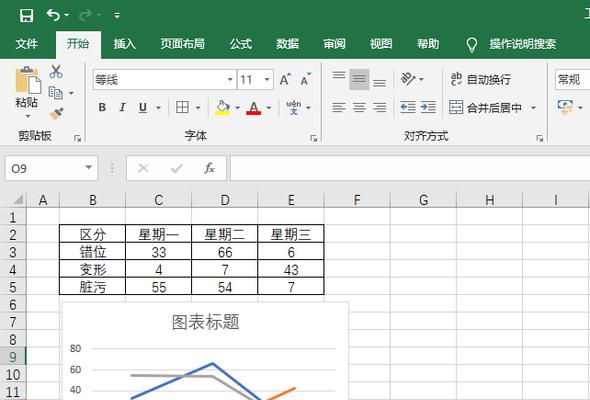Open the borders dropdown arrow
This screenshot has width=590, height=400.
point(198,108)
